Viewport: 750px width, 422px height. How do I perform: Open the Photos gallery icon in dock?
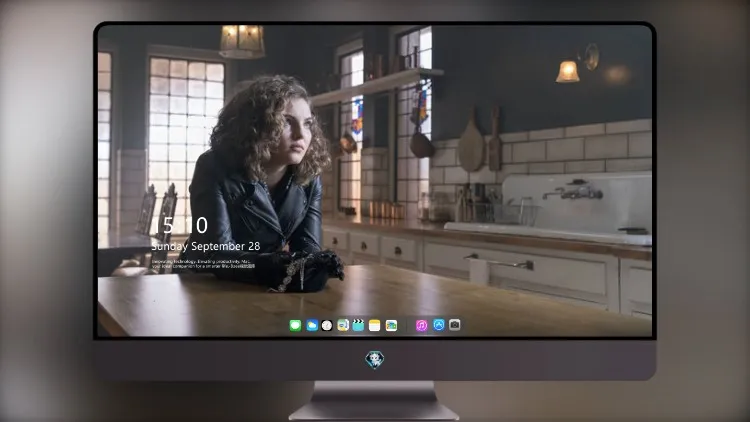coord(391,326)
